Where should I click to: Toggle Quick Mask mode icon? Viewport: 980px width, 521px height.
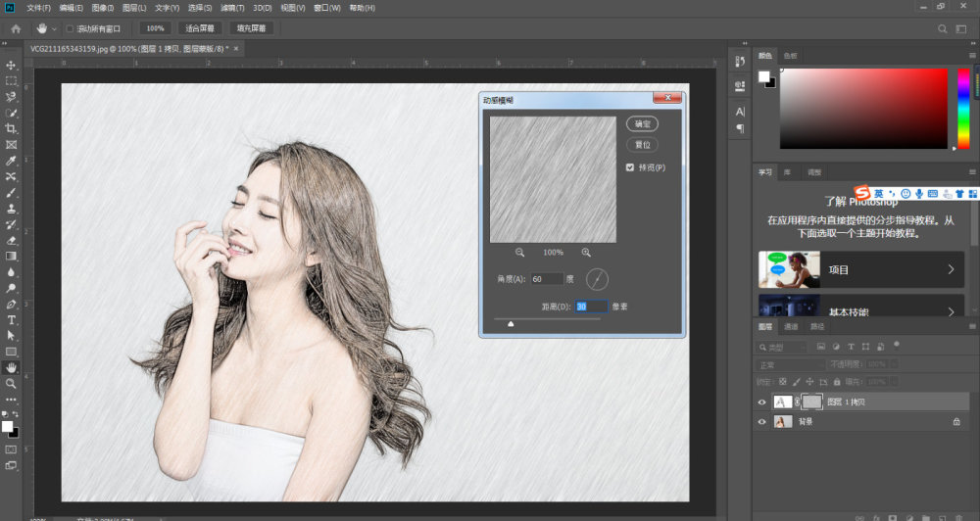coord(11,450)
